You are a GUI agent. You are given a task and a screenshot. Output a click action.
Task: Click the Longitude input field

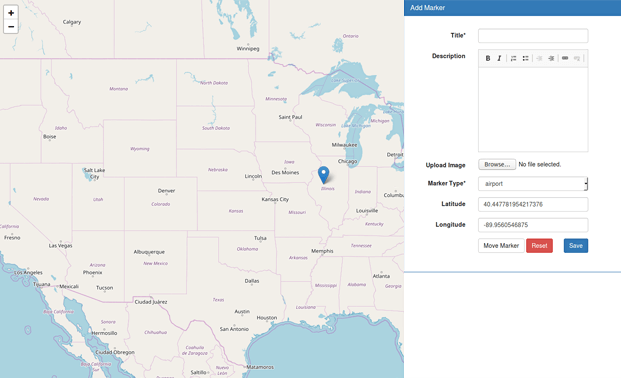click(x=533, y=225)
